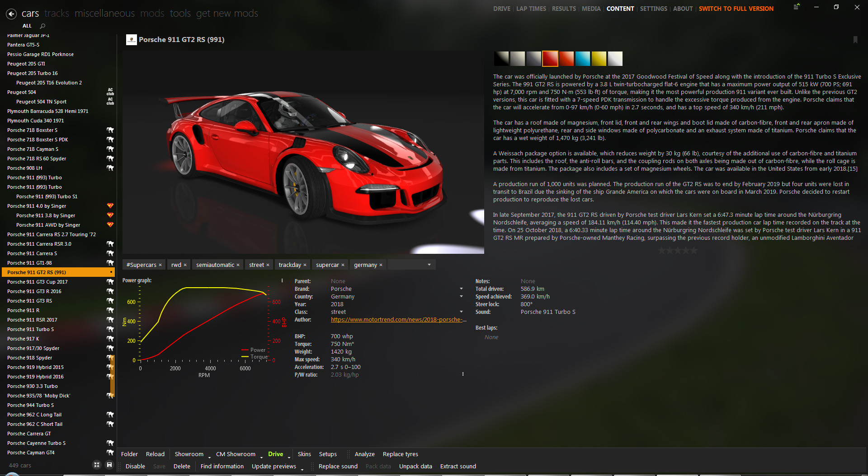The width and height of the screenshot is (868, 476).
Task: Disable this car with the Disable button
Action: (x=135, y=467)
